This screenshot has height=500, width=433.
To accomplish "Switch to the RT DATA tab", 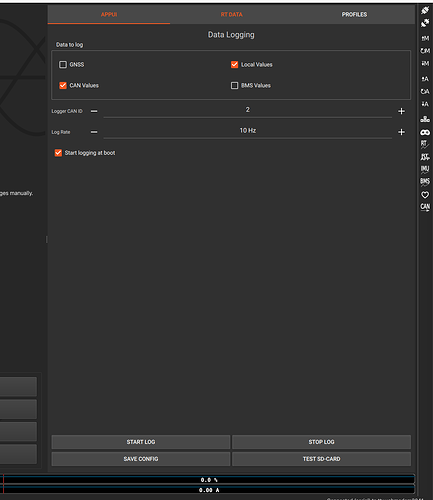I will point(231,14).
